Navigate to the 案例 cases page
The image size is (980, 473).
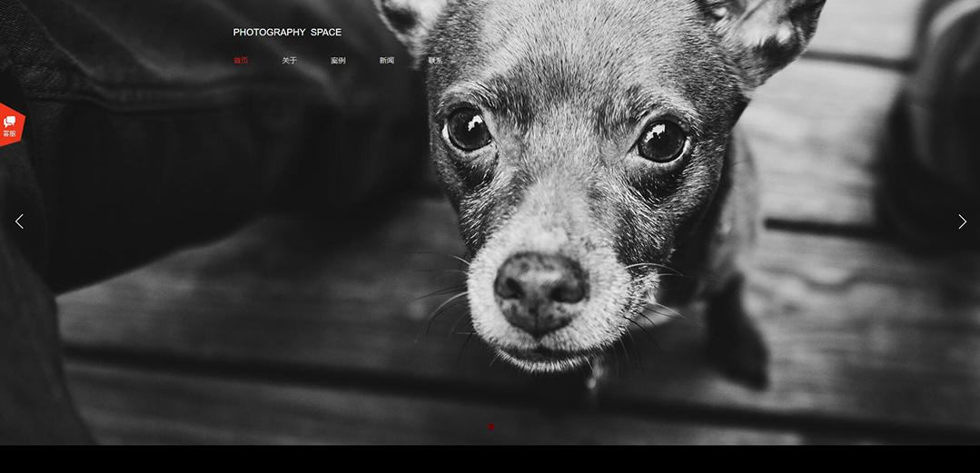coord(338,61)
